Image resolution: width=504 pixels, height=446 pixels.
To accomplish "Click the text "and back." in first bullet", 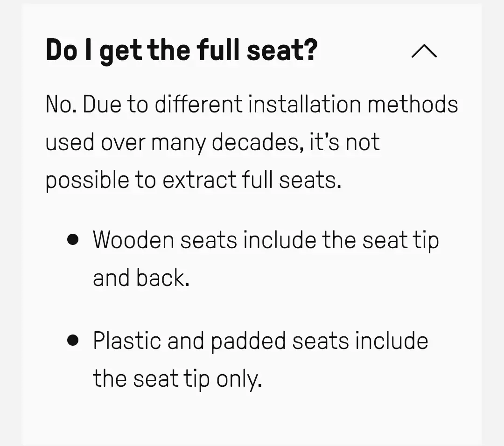I will click(x=141, y=279).
